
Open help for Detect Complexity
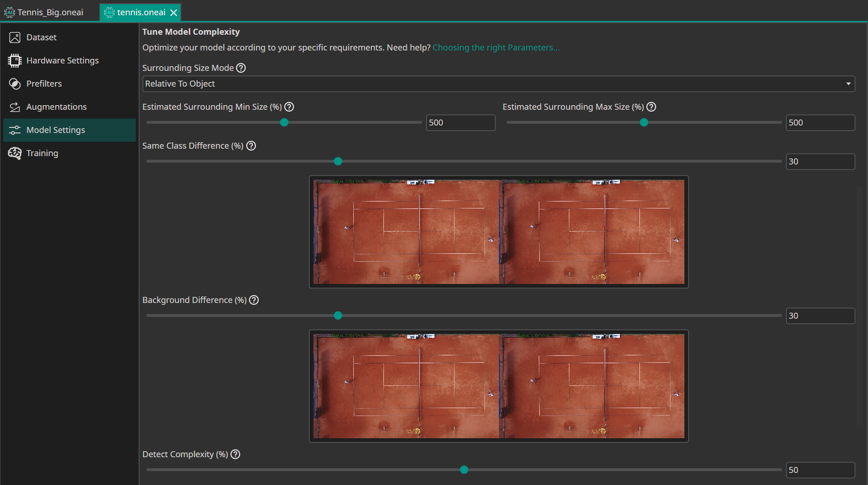pyautogui.click(x=235, y=454)
